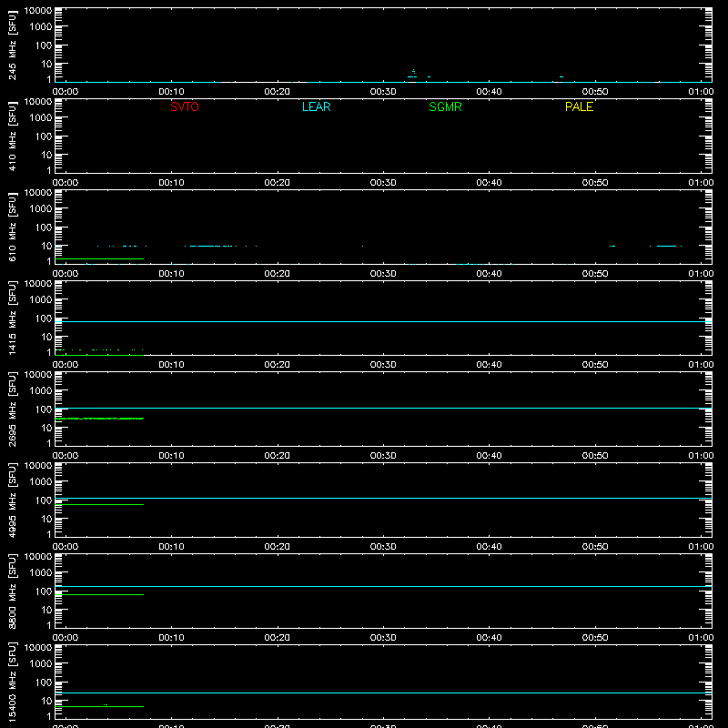Screen dimensions: 728x728
Task: Select the 15400 MHz [SFU] axis title
Action: [x=12, y=682]
